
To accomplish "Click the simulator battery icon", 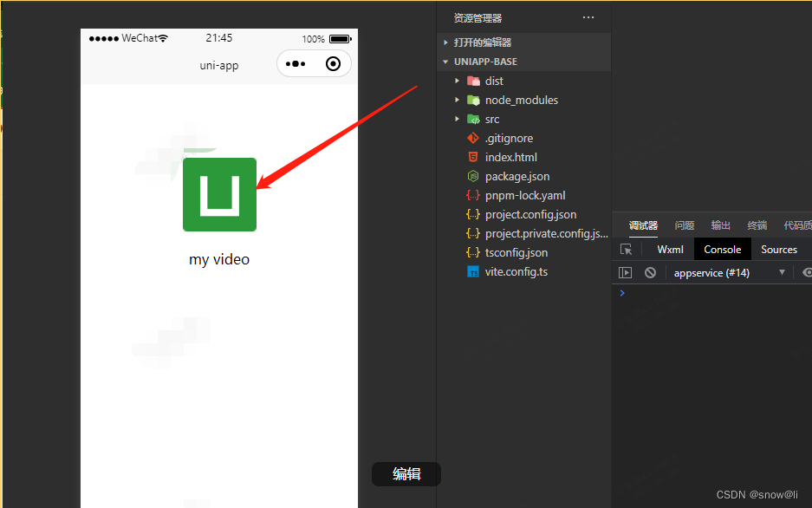I will [x=341, y=39].
